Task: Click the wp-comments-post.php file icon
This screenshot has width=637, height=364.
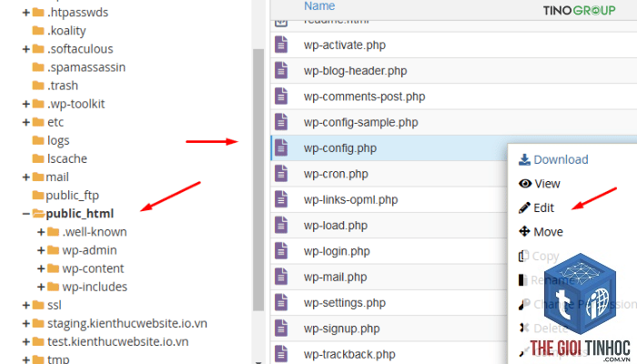Action: coord(281,96)
